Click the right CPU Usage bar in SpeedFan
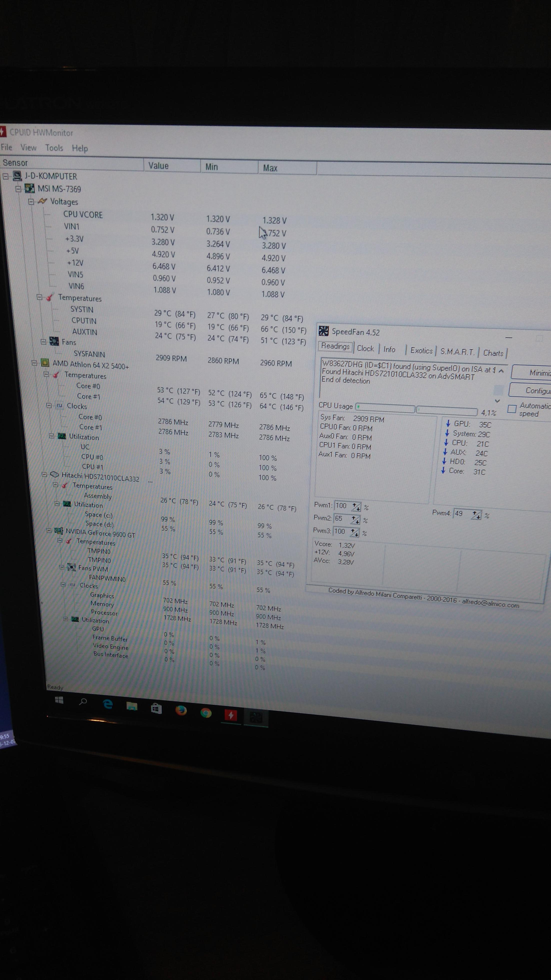The width and height of the screenshot is (551, 980). (447, 410)
